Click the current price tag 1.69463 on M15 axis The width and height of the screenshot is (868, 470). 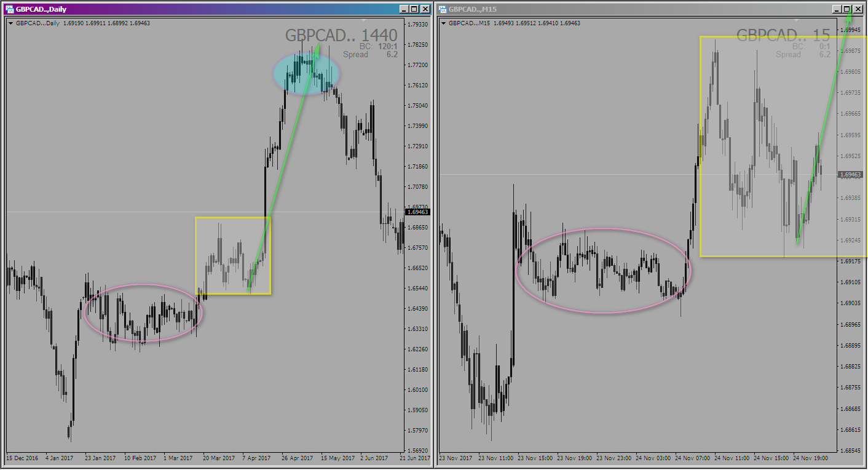[850, 175]
